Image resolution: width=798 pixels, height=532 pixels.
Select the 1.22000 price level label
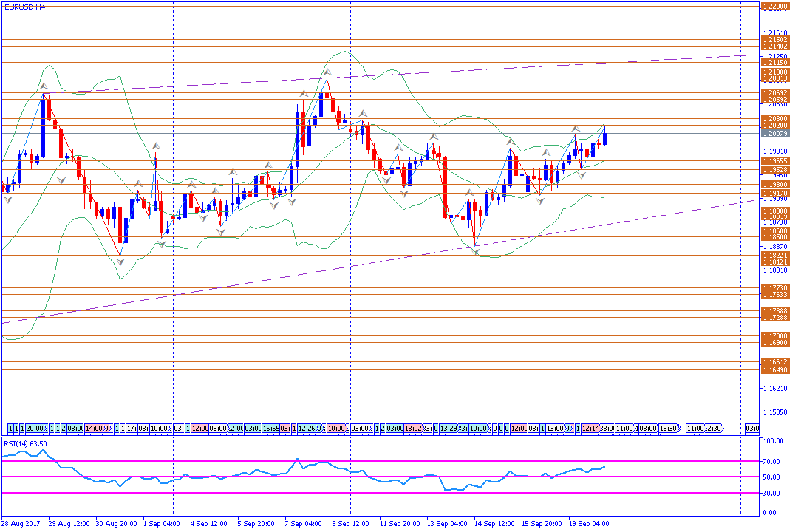[x=774, y=6]
